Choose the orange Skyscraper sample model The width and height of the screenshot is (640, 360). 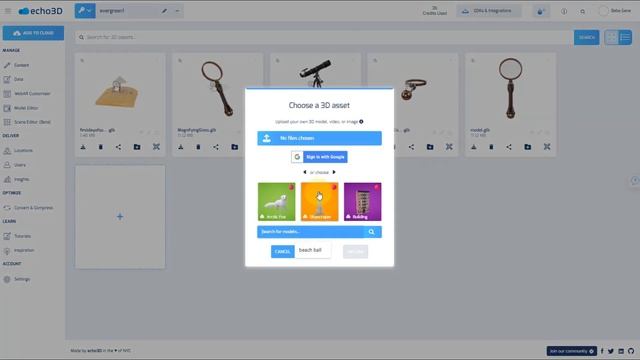pos(320,202)
